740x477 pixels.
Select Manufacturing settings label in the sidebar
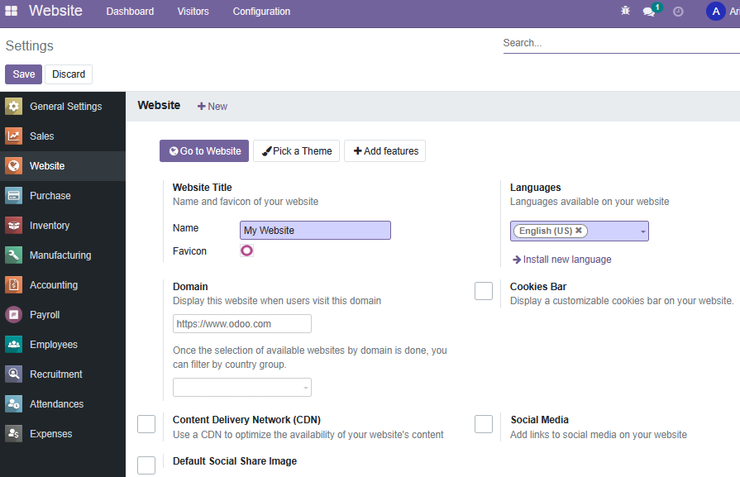pyautogui.click(x=60, y=255)
